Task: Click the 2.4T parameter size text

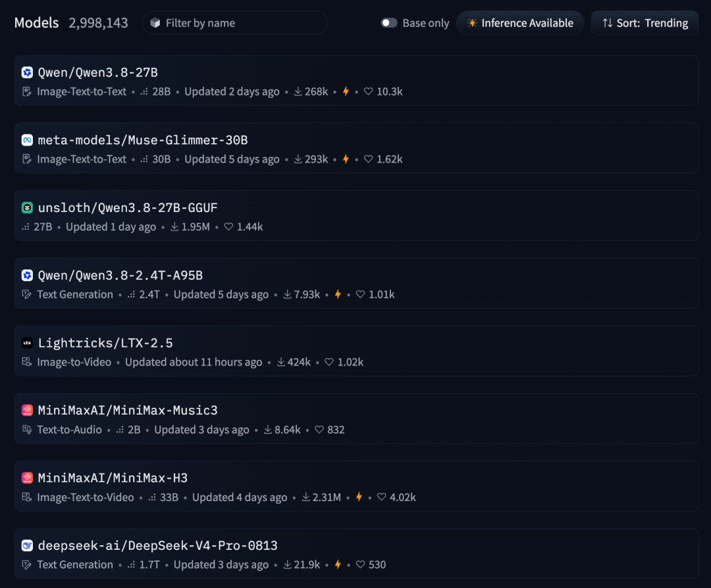Action: tap(149, 294)
